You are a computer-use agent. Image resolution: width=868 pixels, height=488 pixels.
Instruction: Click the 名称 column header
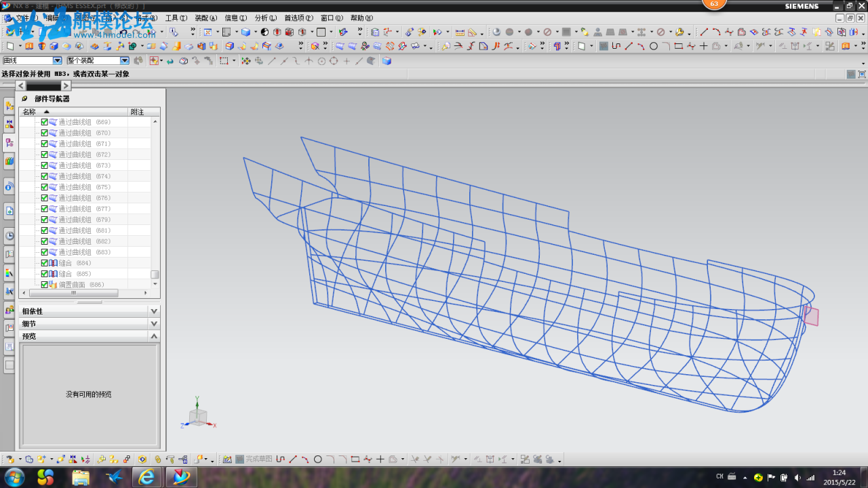(x=73, y=112)
